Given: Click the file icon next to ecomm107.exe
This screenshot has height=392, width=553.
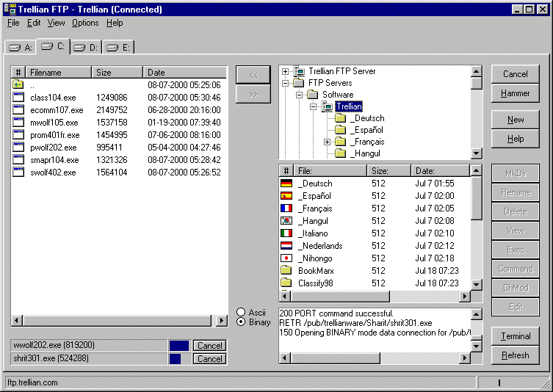Looking at the screenshot, I should point(18,110).
